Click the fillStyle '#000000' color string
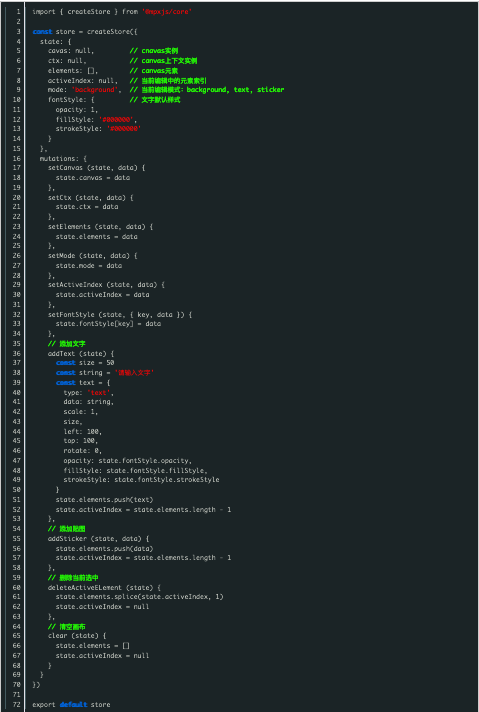This screenshot has width=479, height=712. (116, 119)
